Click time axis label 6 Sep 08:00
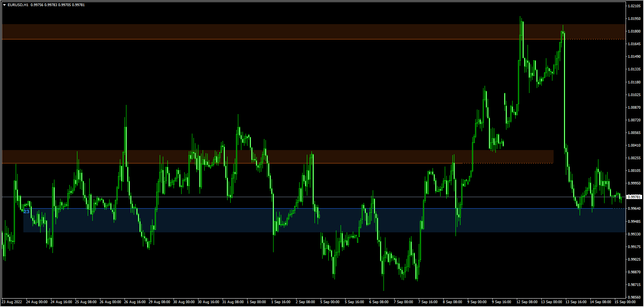 pyautogui.click(x=379, y=302)
